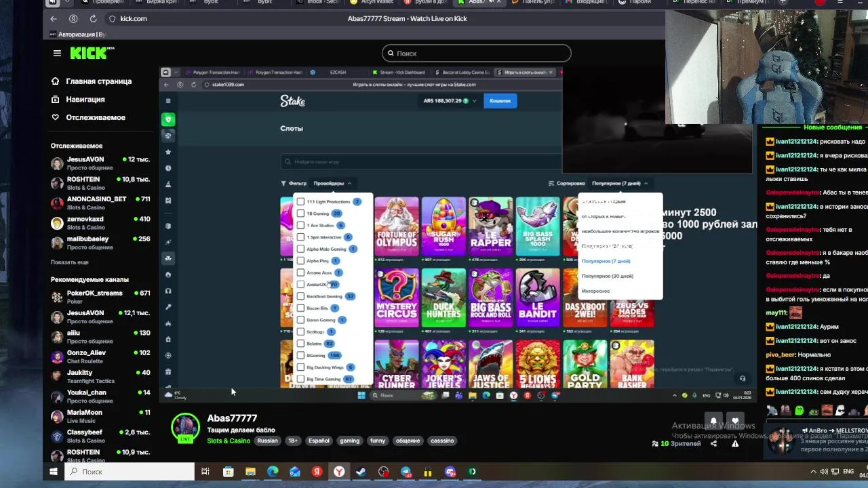Select the Интересное sort option
Image resolution: width=868 pixels, height=488 pixels.
595,291
